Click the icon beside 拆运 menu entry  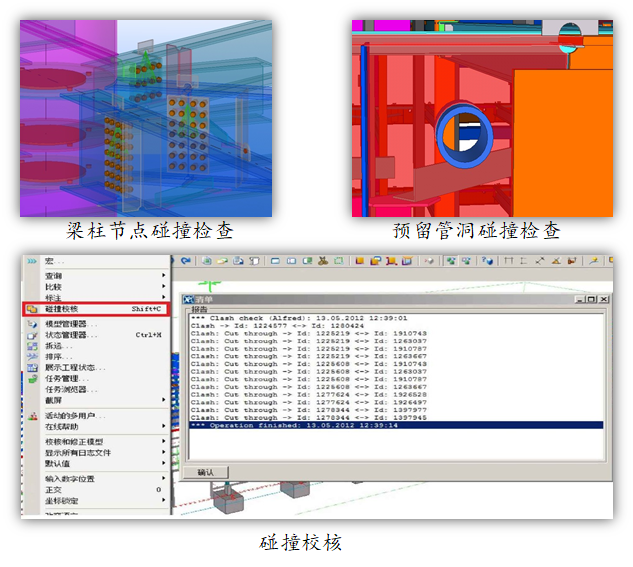coord(32,346)
